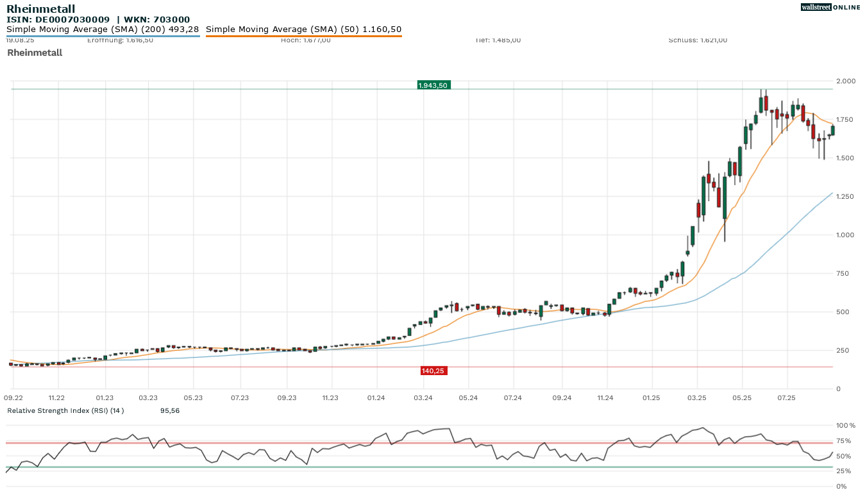The width and height of the screenshot is (865, 504).
Task: Click the date 19.08.25 in data row
Action: click(20, 40)
